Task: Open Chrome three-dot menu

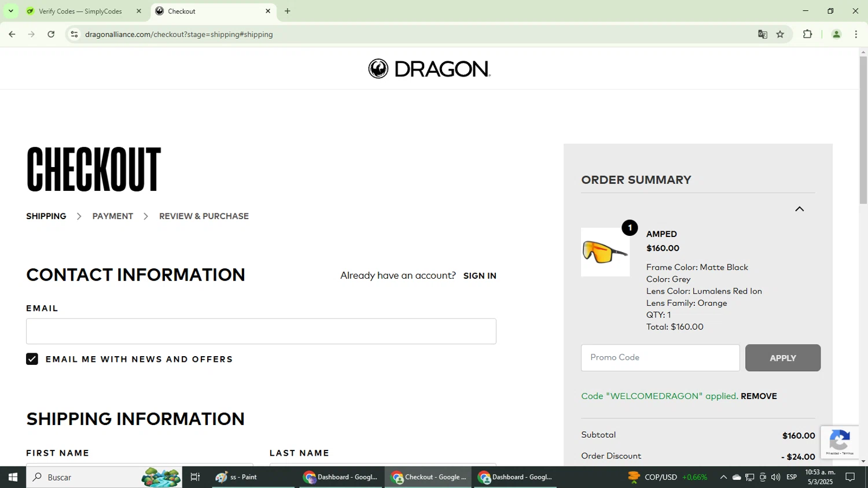Action: point(856,34)
